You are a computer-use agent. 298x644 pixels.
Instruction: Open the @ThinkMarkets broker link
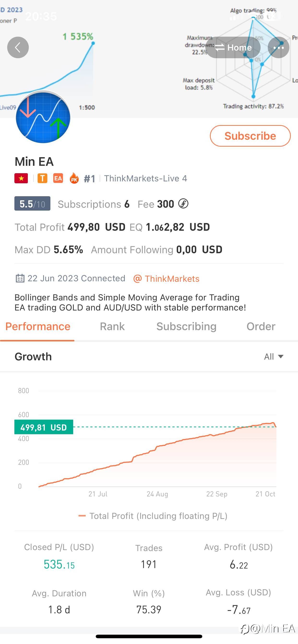[167, 278]
